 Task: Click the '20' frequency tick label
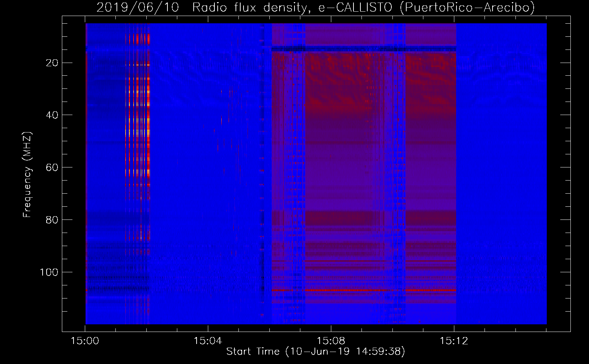point(52,63)
